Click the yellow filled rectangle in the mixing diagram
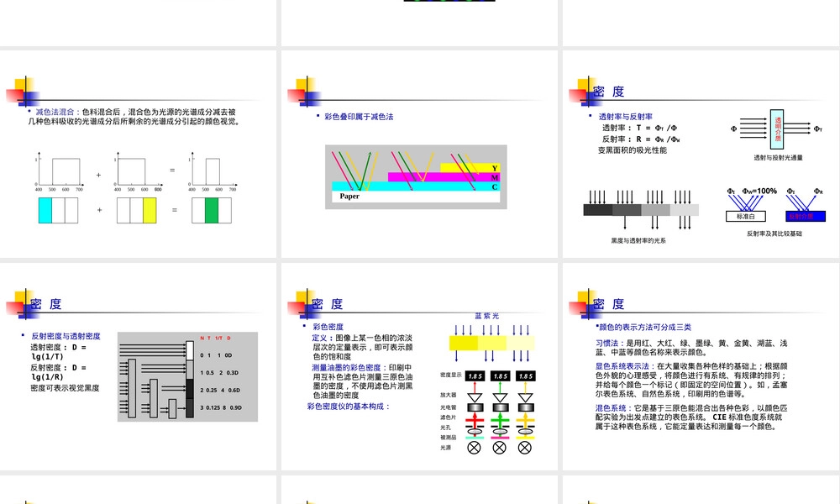This screenshot has width=840, height=504. click(x=150, y=210)
